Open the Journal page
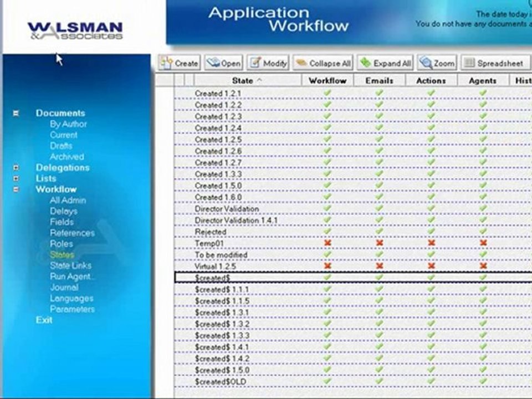Image resolution: width=532 pixels, height=399 pixels. pyautogui.click(x=64, y=288)
